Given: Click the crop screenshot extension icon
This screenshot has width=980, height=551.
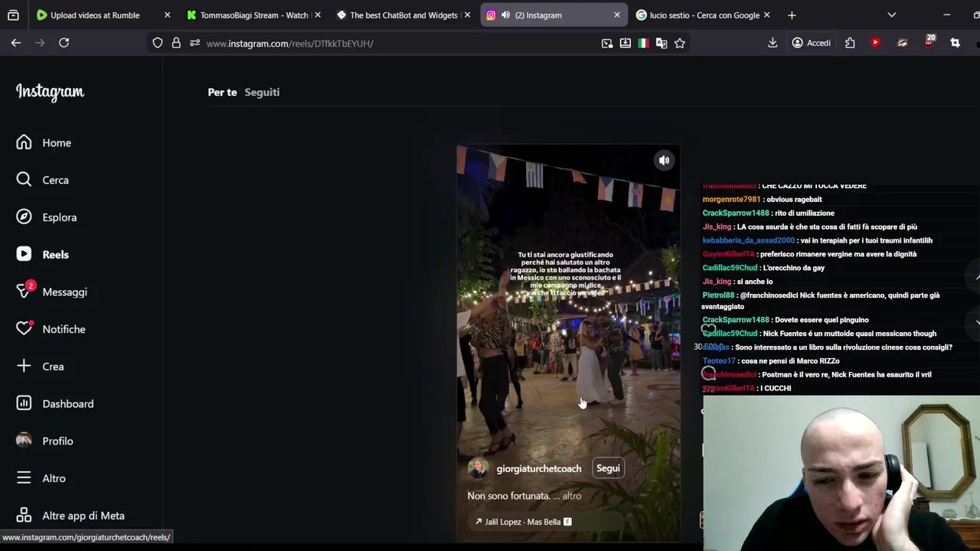Looking at the screenshot, I should click(x=955, y=44).
